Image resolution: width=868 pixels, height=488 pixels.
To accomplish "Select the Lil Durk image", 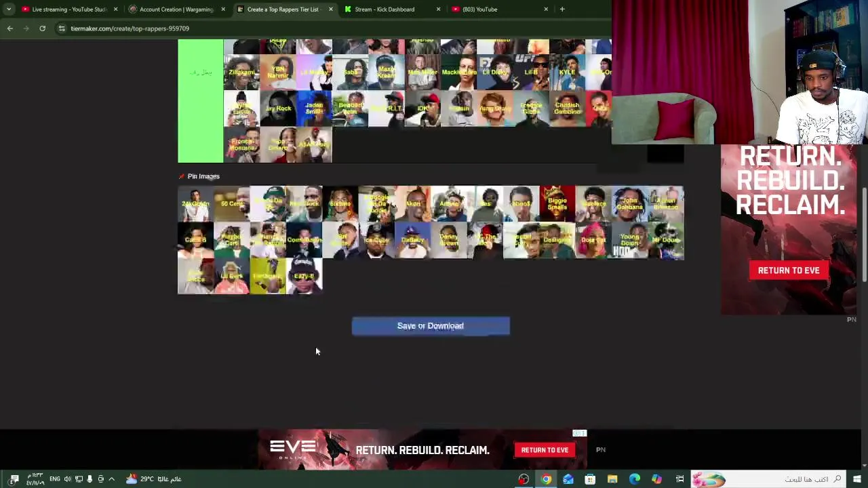I will pos(232,277).
